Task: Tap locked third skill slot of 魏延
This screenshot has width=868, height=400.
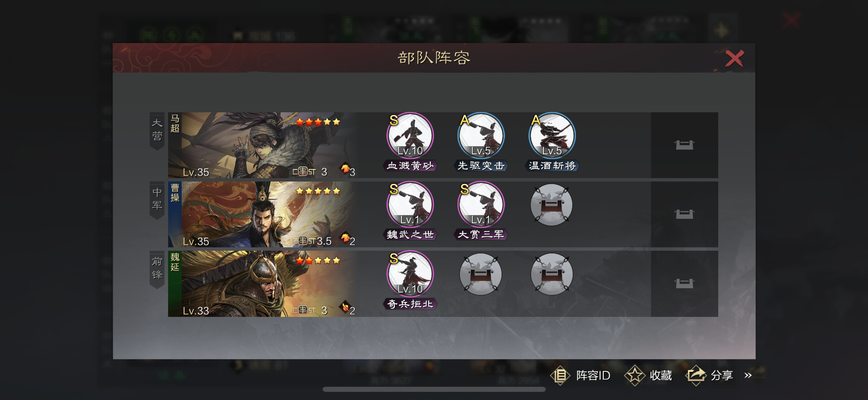Action: [551, 274]
